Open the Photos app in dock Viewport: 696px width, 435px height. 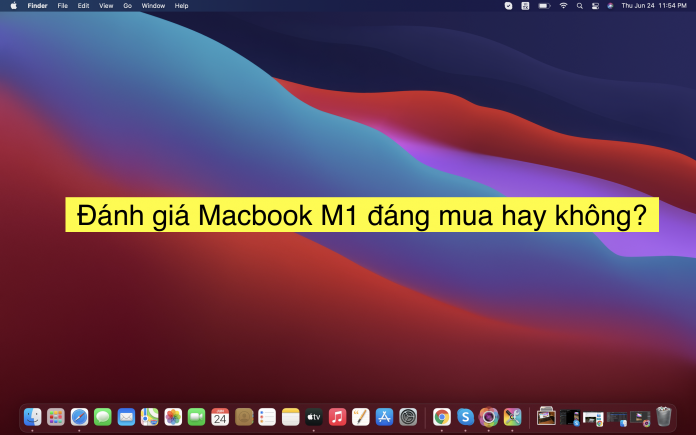pos(173,417)
